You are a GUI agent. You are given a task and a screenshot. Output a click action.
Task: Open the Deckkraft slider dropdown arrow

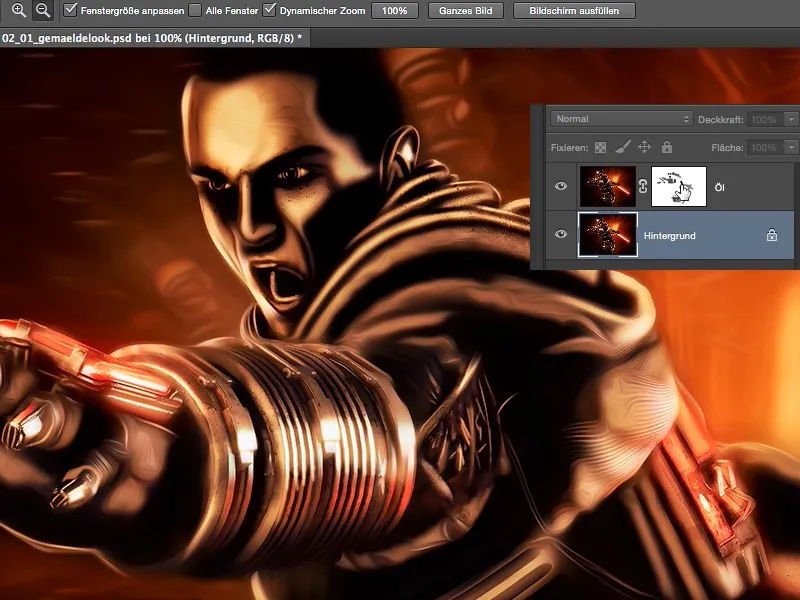pyautogui.click(x=791, y=119)
